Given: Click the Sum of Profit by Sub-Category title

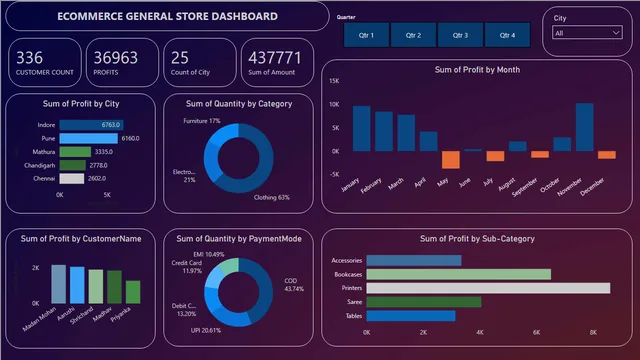Looking at the screenshot, I should (x=477, y=239).
